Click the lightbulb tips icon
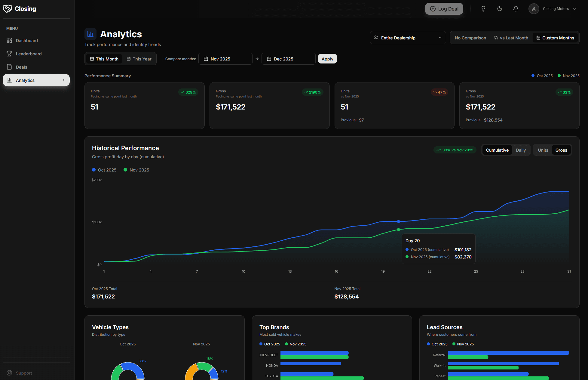This screenshot has height=380, width=588. click(x=483, y=8)
